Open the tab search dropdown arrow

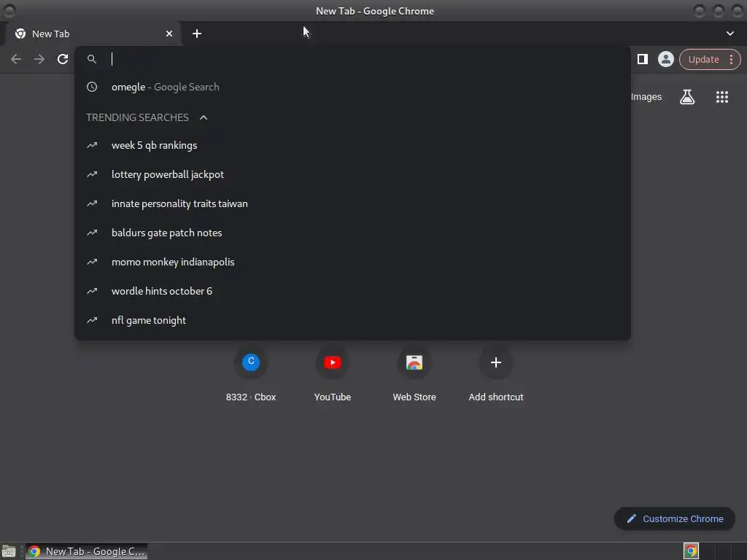pyautogui.click(x=729, y=34)
